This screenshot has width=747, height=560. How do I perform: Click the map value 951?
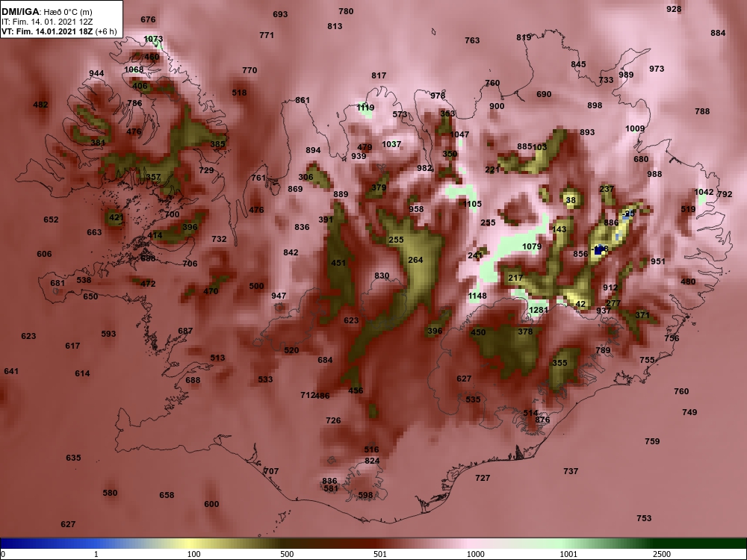658,261
